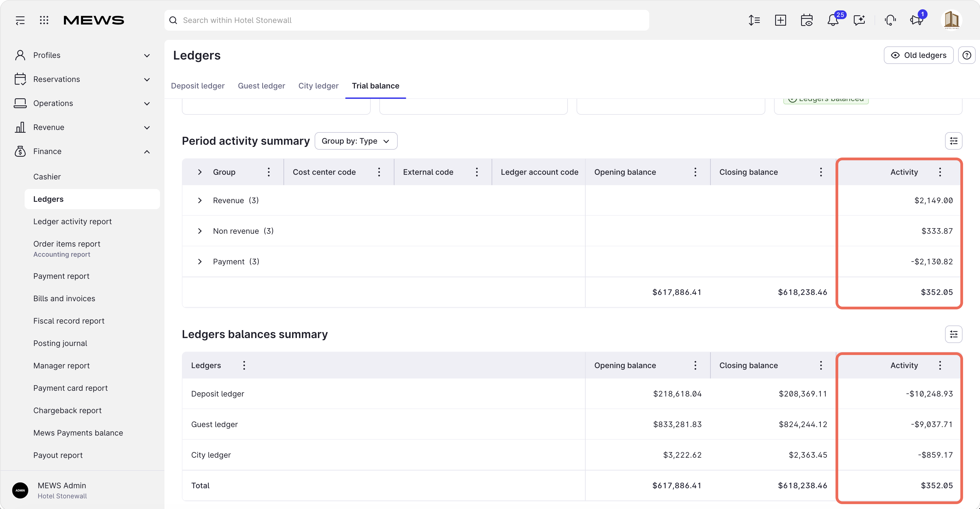Switch to the Guest ledger tab
The height and width of the screenshot is (509, 980).
coord(261,86)
